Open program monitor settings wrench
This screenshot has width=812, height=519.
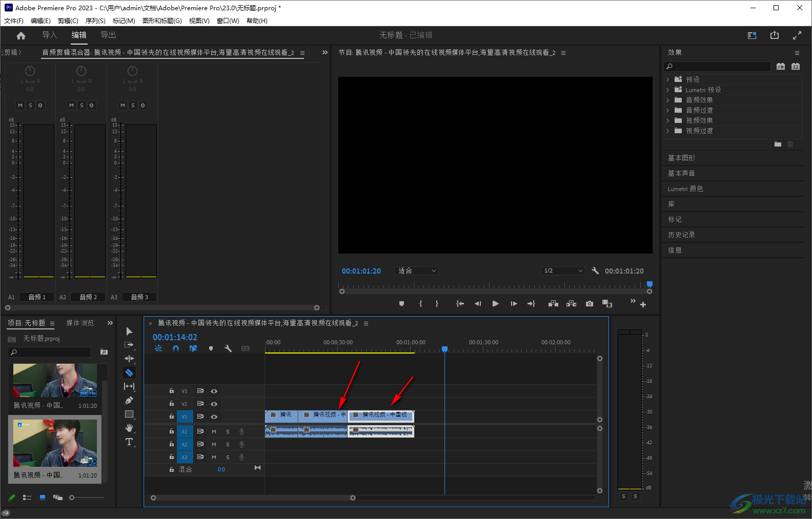[x=595, y=271]
